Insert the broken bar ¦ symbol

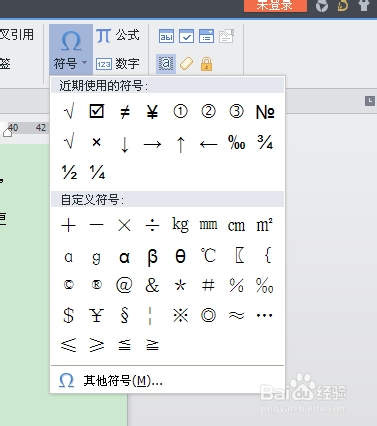click(x=150, y=315)
